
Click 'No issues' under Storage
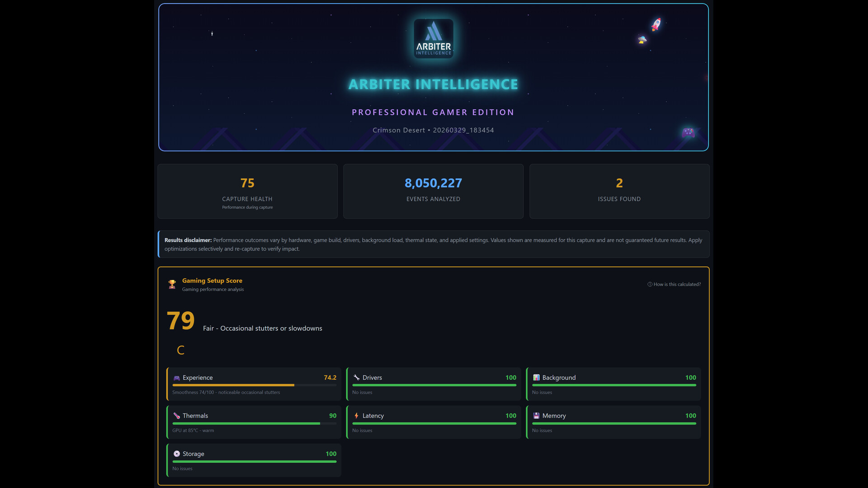pyautogui.click(x=182, y=469)
